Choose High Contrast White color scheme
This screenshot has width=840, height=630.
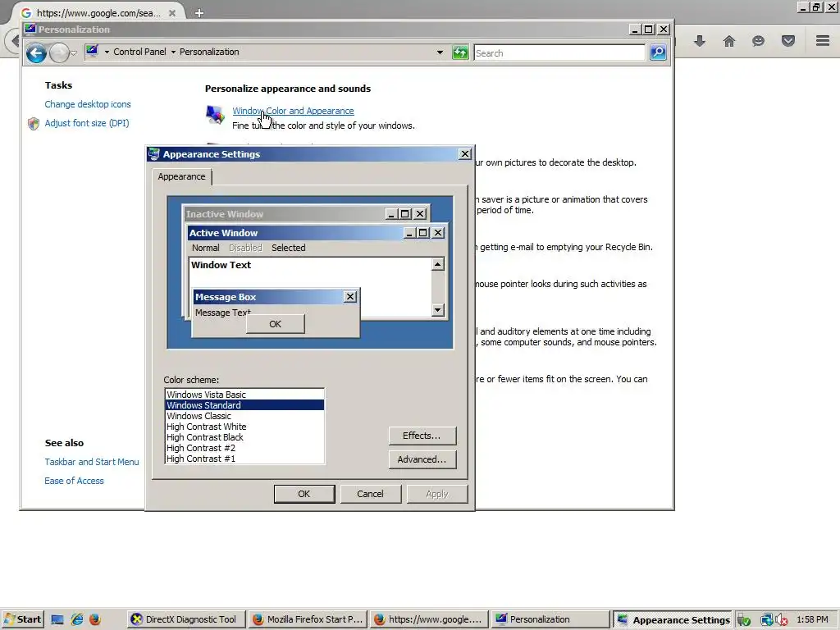[244, 427]
